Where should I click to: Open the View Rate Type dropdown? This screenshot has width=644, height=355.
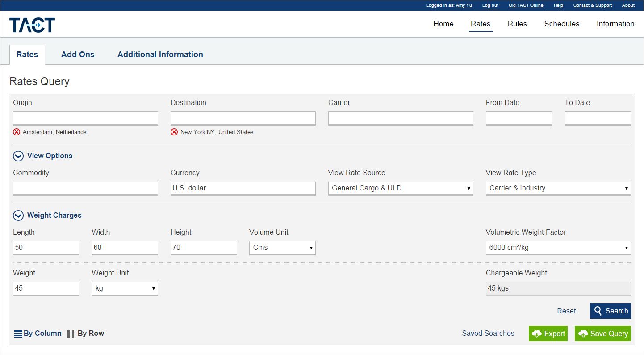tap(558, 188)
